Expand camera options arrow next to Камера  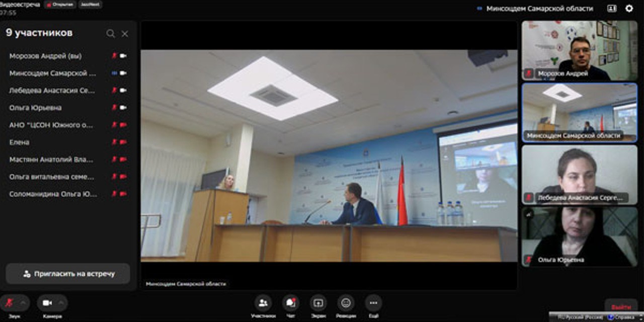tap(61, 303)
